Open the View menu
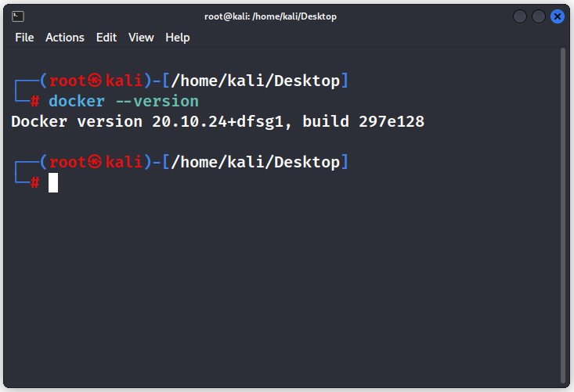574x392 pixels. pos(141,38)
